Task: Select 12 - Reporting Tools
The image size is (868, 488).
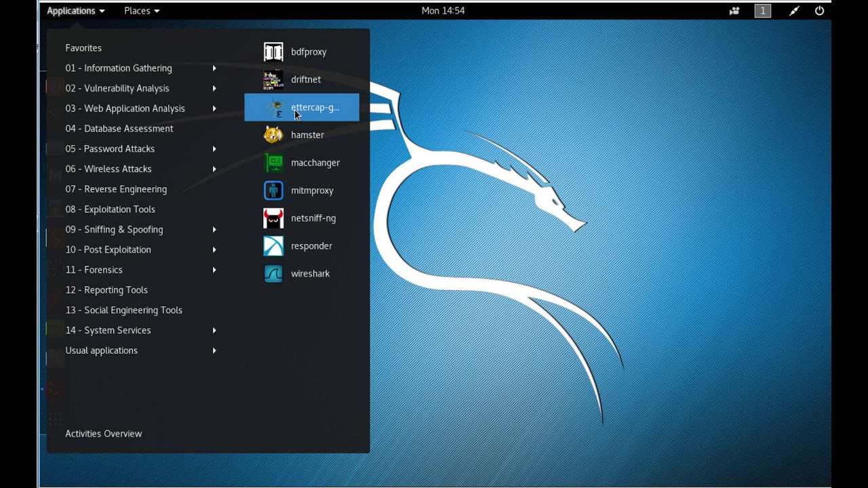Action: coord(106,290)
